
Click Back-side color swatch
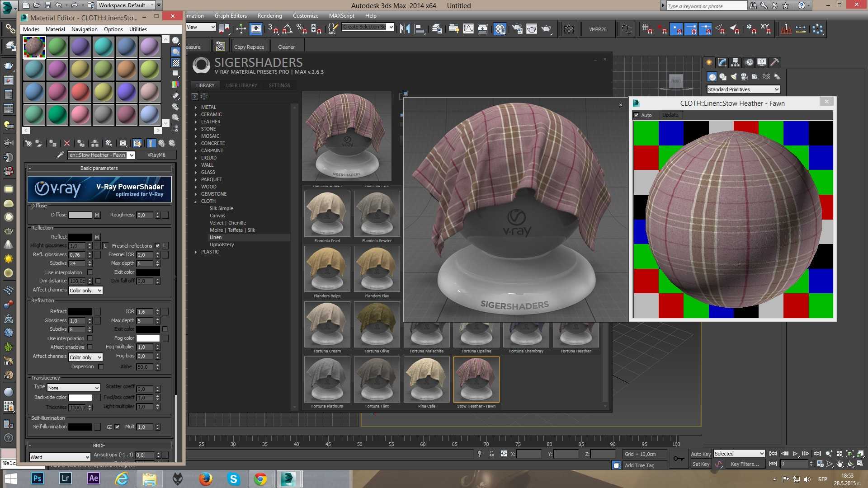[x=80, y=398]
